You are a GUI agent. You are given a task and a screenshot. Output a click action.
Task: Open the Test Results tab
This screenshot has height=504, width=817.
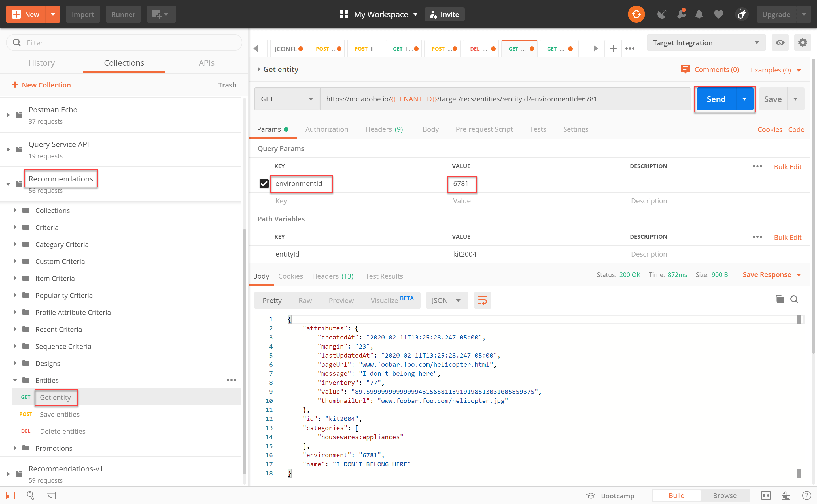(x=384, y=276)
